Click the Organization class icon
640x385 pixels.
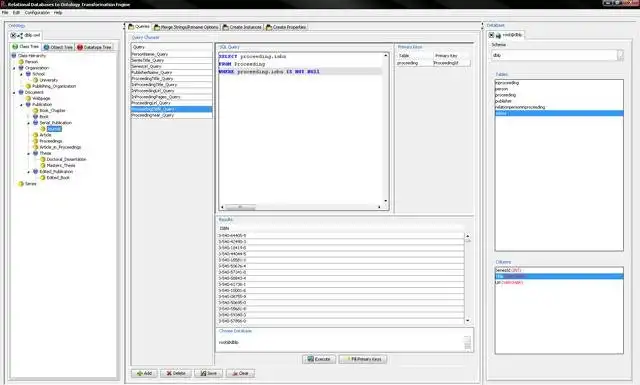(x=21, y=68)
